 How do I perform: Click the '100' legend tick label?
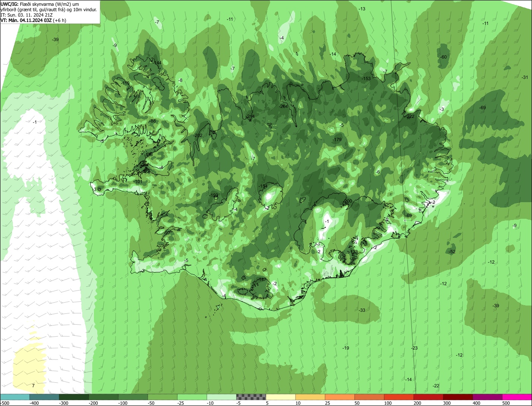click(388, 403)
